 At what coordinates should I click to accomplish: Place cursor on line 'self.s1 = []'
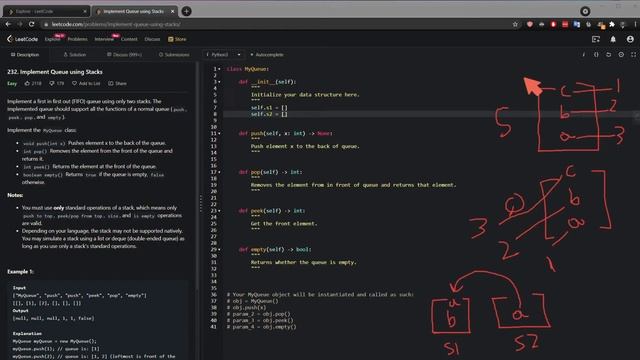tap(269, 108)
